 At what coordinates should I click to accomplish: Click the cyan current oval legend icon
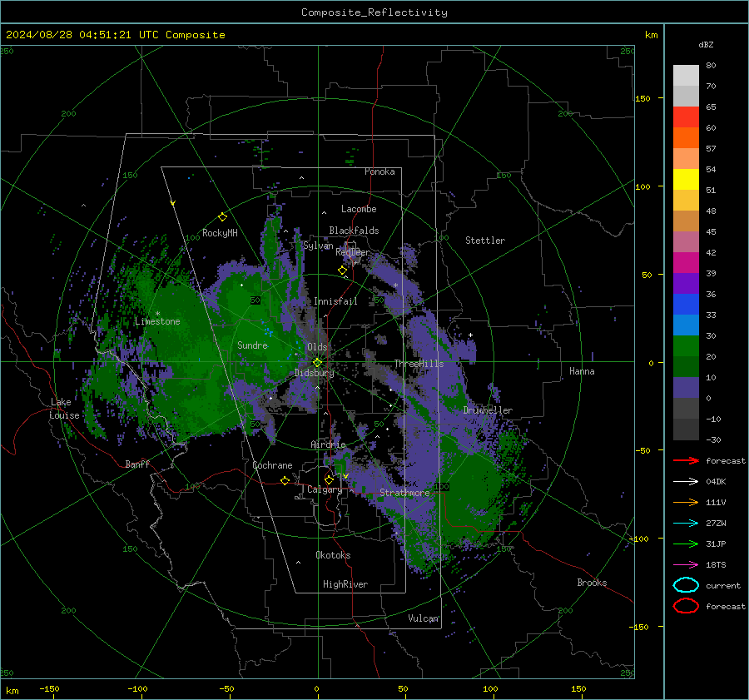click(x=686, y=585)
